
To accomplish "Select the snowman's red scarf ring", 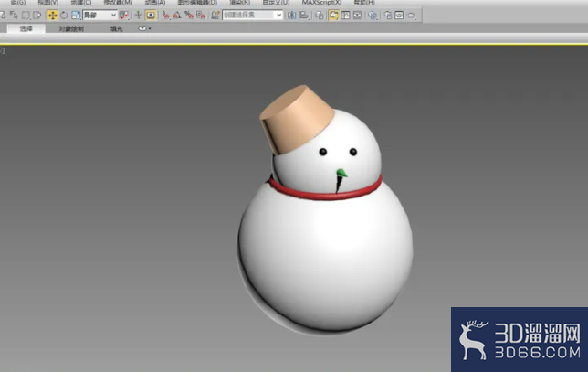I will click(325, 195).
